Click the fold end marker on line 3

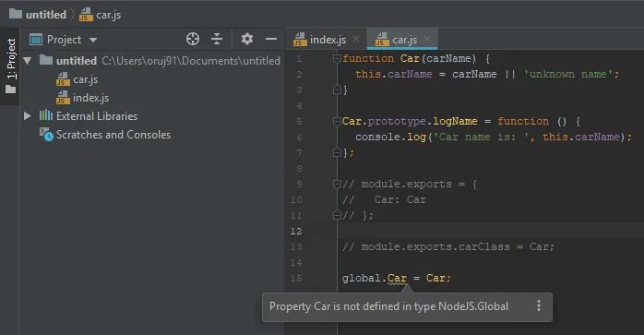[x=337, y=90]
